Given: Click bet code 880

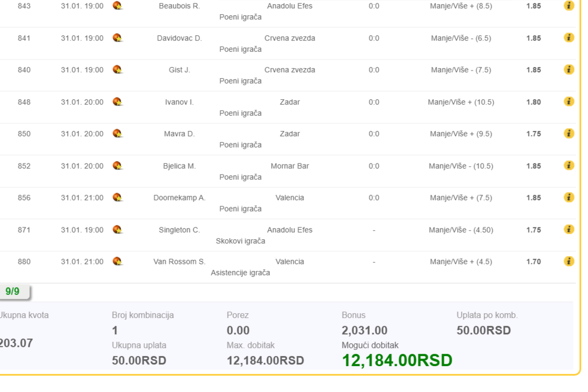Looking at the screenshot, I should pos(24,262).
